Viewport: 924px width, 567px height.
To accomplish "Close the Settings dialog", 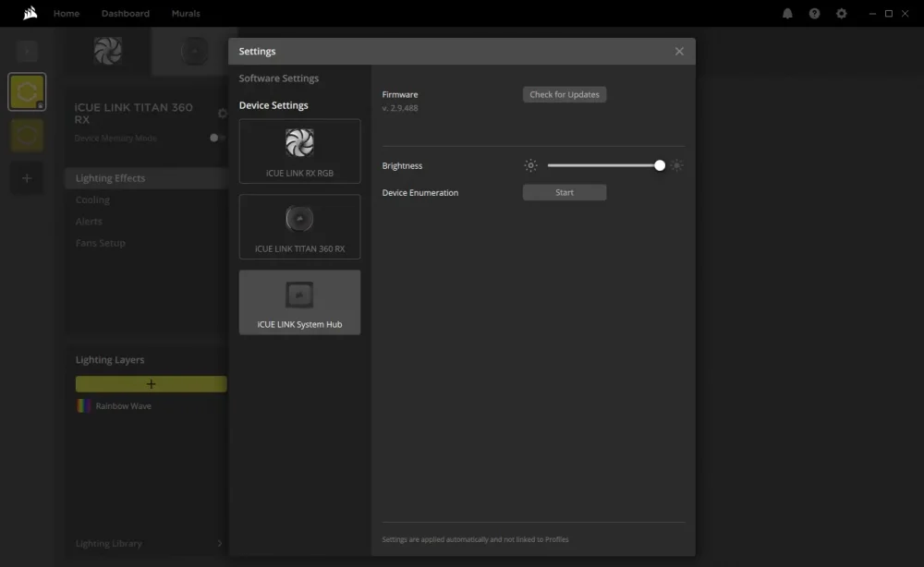I will pyautogui.click(x=679, y=51).
